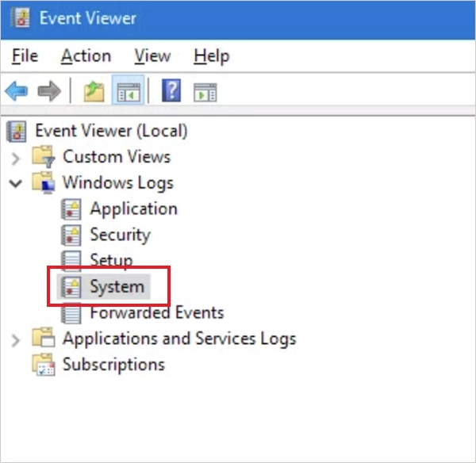The height and width of the screenshot is (463, 476).
Task: Toggle Show/Hide Console Tree toolbar button
Action: (129, 90)
